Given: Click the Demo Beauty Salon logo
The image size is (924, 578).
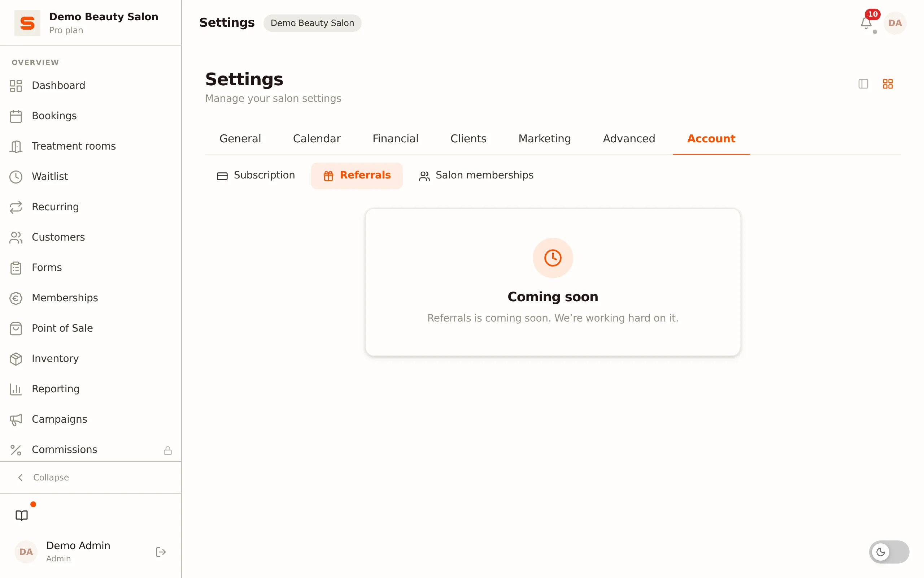Looking at the screenshot, I should pos(27,23).
